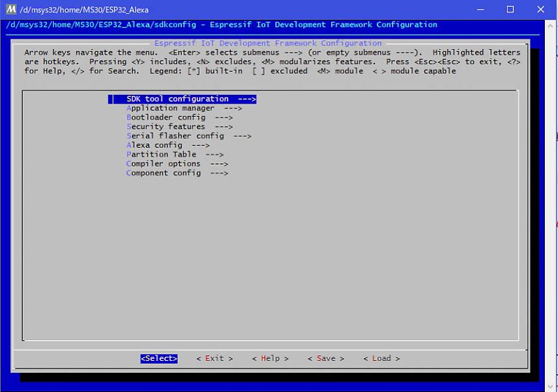The height and width of the screenshot is (392, 558).
Task: Minimize the terminal window
Action: coord(481,9)
